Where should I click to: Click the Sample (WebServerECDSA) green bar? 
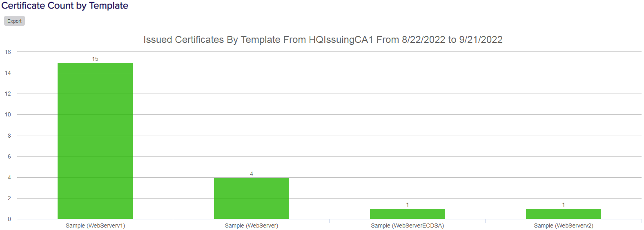click(407, 214)
